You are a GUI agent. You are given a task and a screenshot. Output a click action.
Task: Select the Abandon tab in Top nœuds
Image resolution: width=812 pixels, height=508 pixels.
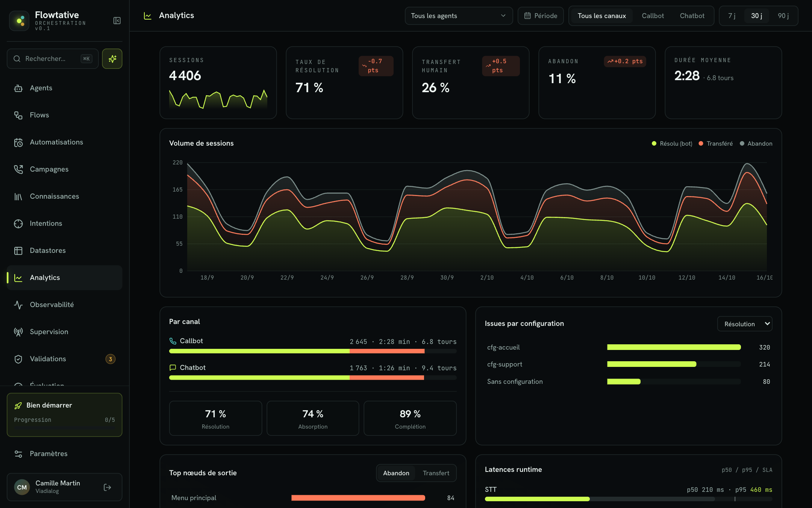396,473
